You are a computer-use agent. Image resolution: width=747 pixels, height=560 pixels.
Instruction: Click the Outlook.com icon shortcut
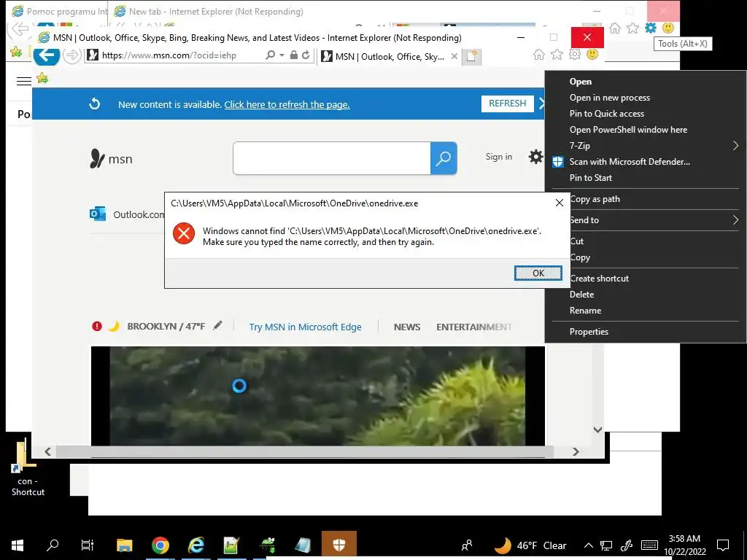point(98,214)
